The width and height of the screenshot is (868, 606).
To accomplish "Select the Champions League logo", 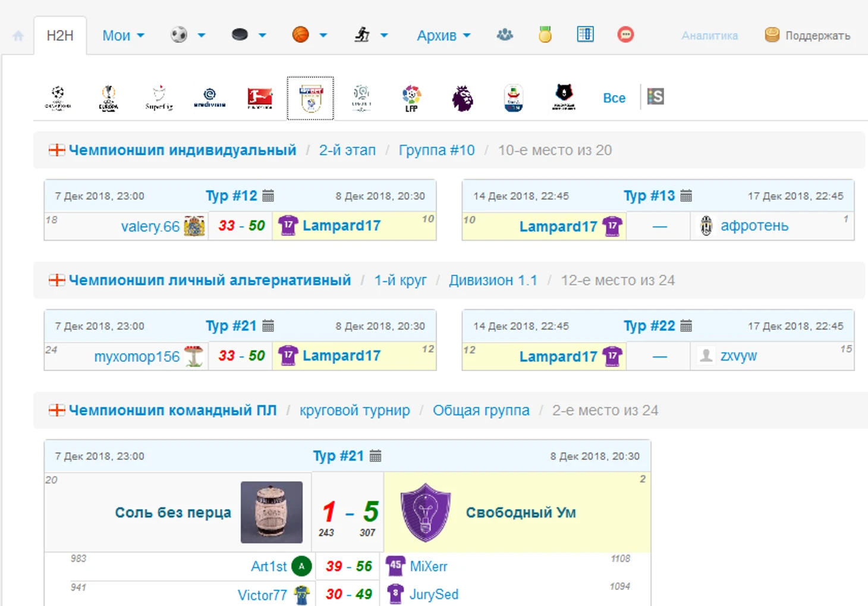I will click(x=58, y=98).
